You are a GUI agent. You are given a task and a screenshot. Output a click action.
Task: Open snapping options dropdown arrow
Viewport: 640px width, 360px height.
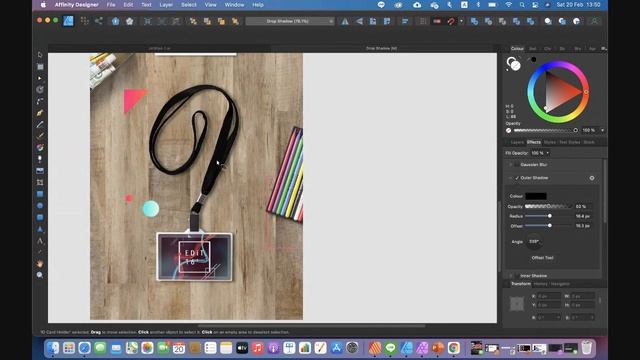tap(461, 21)
